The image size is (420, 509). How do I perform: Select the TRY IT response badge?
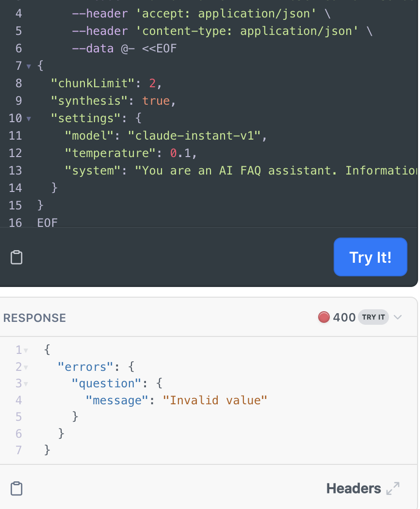[373, 317]
